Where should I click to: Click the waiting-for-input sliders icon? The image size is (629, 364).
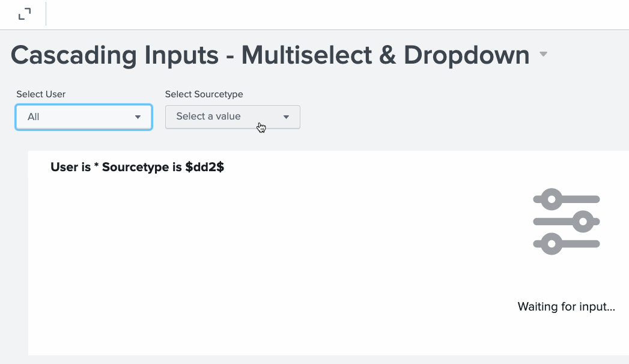pos(567,222)
